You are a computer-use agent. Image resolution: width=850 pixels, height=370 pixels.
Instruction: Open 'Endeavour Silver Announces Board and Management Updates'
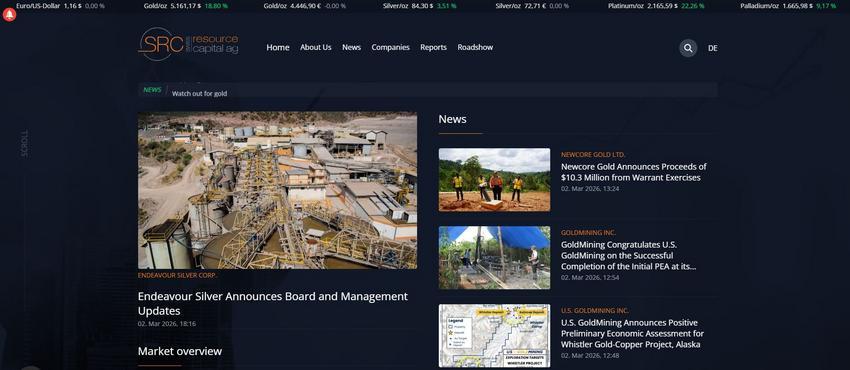click(273, 303)
